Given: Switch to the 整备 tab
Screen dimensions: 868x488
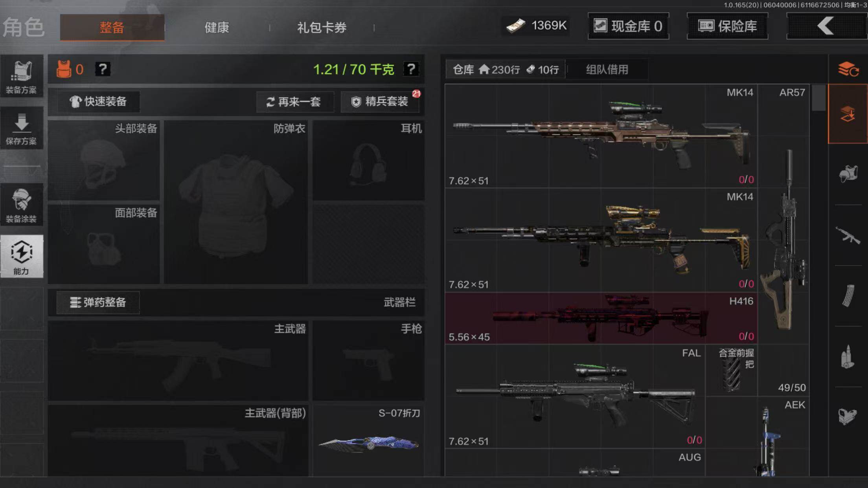Looking at the screenshot, I should (112, 28).
